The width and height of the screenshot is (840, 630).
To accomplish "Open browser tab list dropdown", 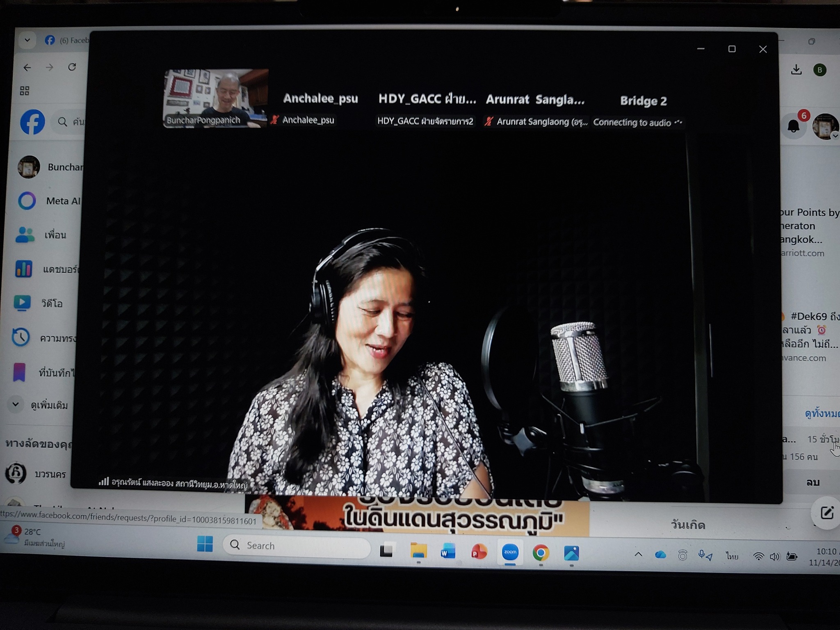I will pos(27,40).
